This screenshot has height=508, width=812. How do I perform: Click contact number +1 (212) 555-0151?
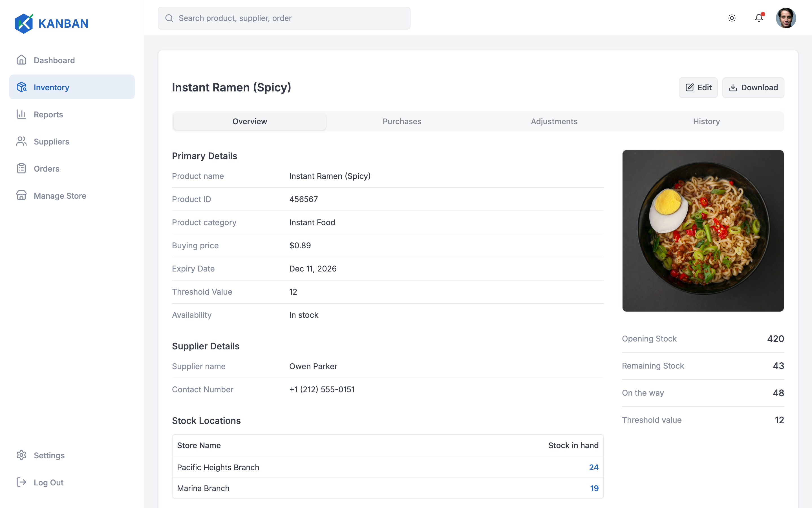pyautogui.click(x=322, y=389)
